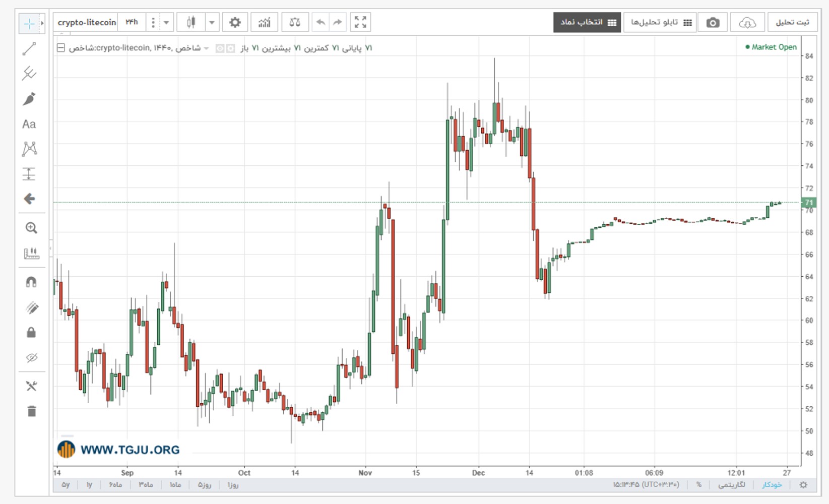The height and width of the screenshot is (504, 829).
Task: Toggle fullscreen chart mode
Action: pos(360,22)
